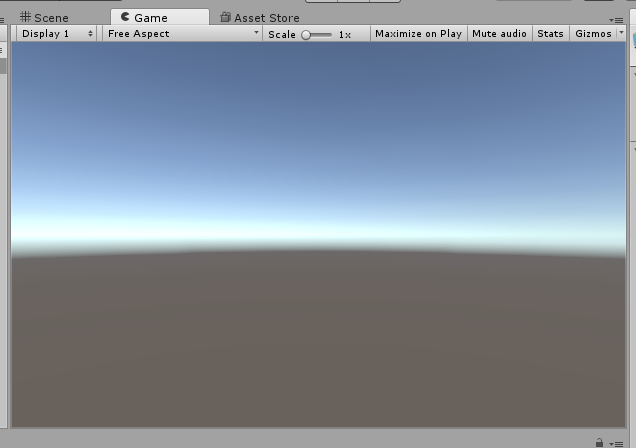Open the Free Aspect dropdown
636x448 pixels.
[183, 34]
